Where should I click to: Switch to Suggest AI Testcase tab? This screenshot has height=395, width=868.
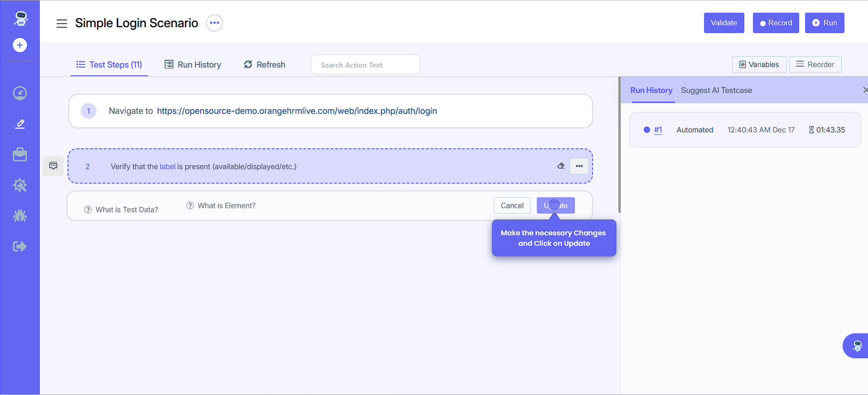(716, 90)
